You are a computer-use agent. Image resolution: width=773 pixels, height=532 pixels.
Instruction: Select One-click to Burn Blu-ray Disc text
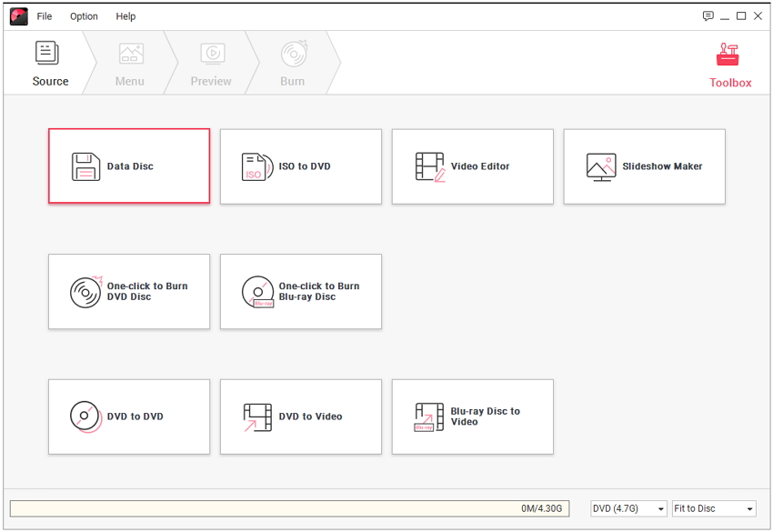319,291
